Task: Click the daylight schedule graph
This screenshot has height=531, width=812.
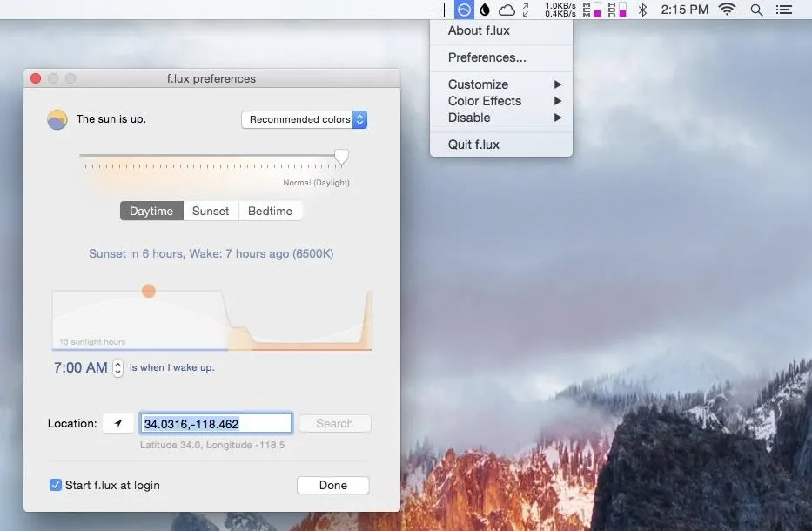Action: (211, 319)
